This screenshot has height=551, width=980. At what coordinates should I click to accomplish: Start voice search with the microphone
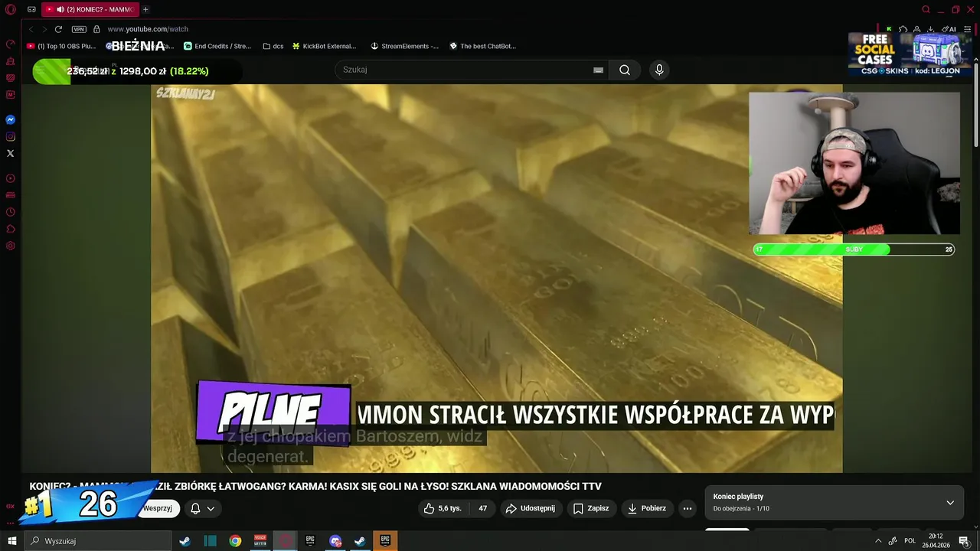coord(659,70)
